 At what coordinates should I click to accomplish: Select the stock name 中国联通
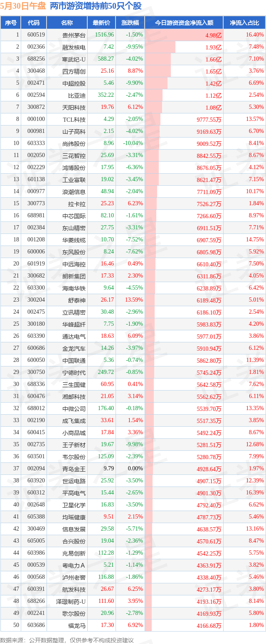tap(74, 361)
